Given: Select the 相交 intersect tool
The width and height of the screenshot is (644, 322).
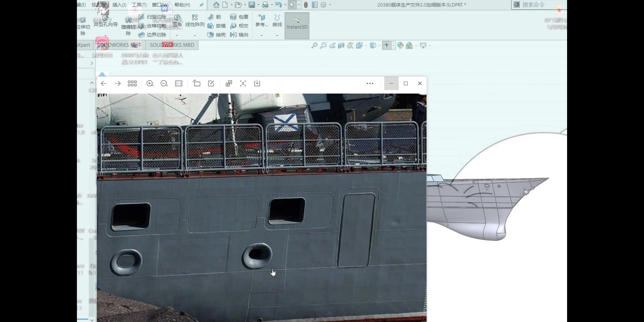Looking at the screenshot, I should 239,26.
